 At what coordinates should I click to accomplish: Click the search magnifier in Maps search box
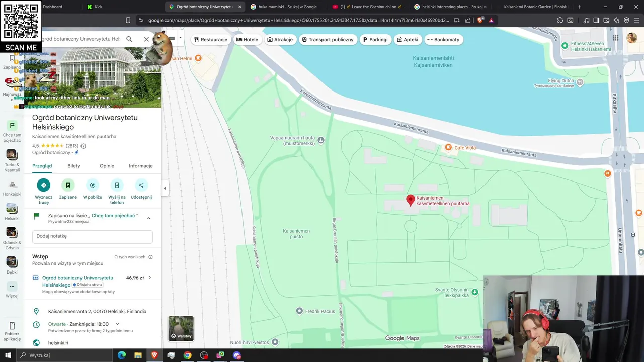point(129,39)
